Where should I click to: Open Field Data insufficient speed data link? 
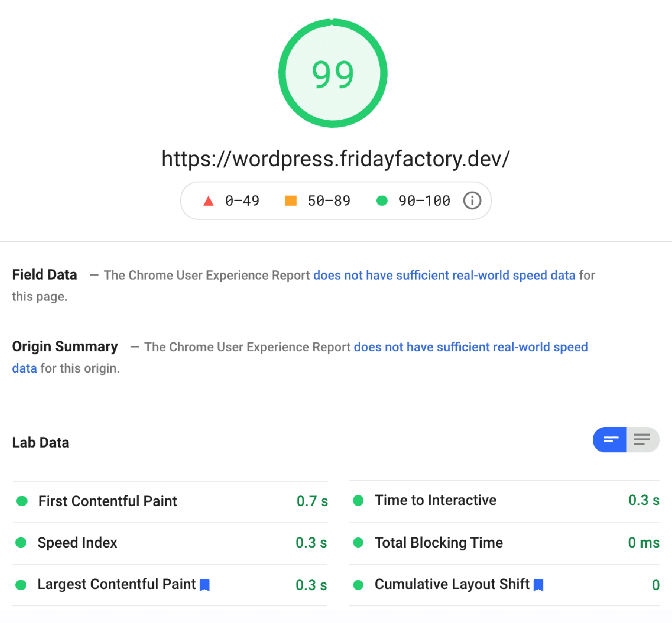click(444, 275)
